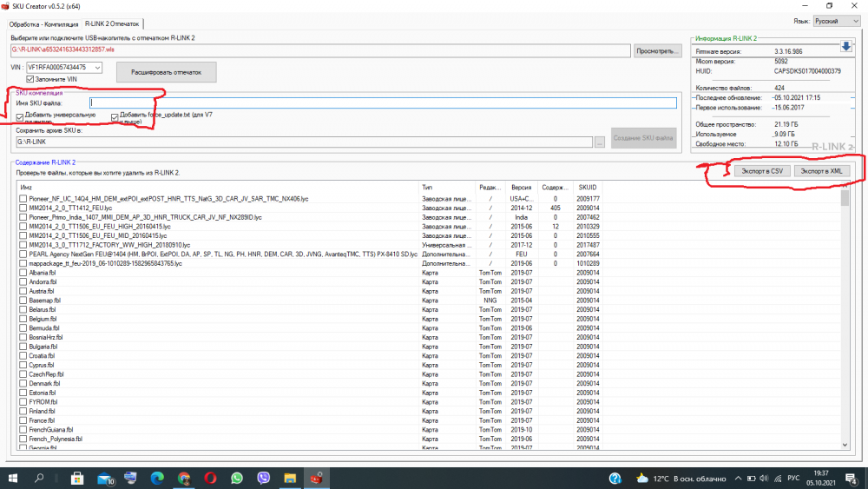Click the 'Просмотреть...' browse button
Screen dimensions: 868x489
click(x=658, y=51)
